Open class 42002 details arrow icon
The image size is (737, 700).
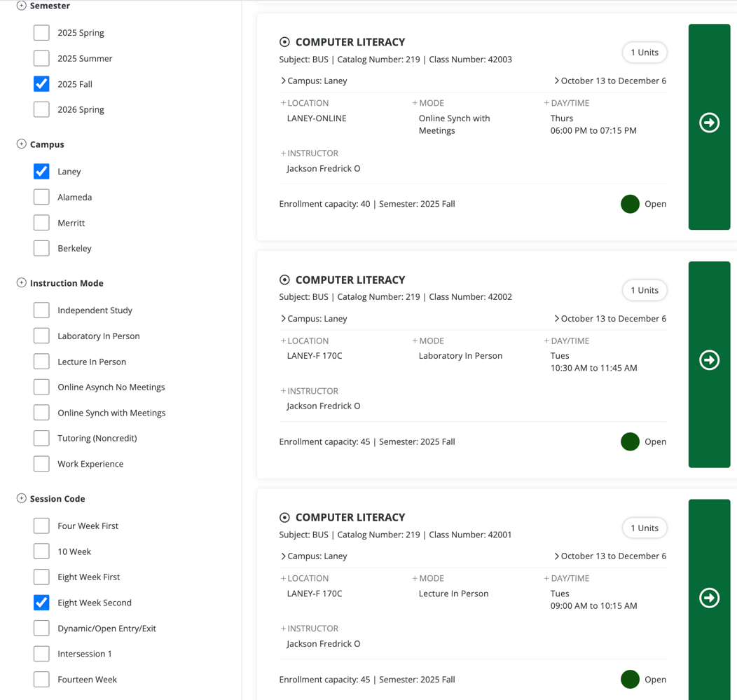click(709, 360)
